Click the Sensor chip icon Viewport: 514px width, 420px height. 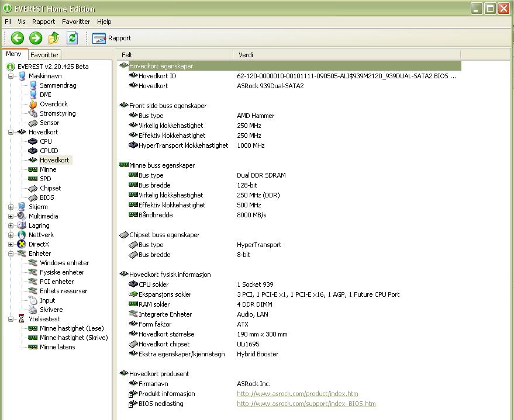33,123
